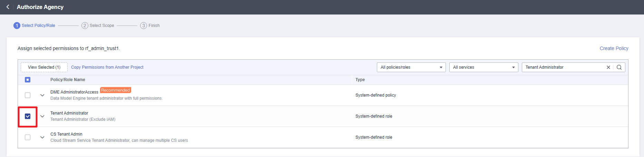The width and height of the screenshot is (644, 157).
Task: Click the View Selected (1) button
Action: (x=44, y=67)
